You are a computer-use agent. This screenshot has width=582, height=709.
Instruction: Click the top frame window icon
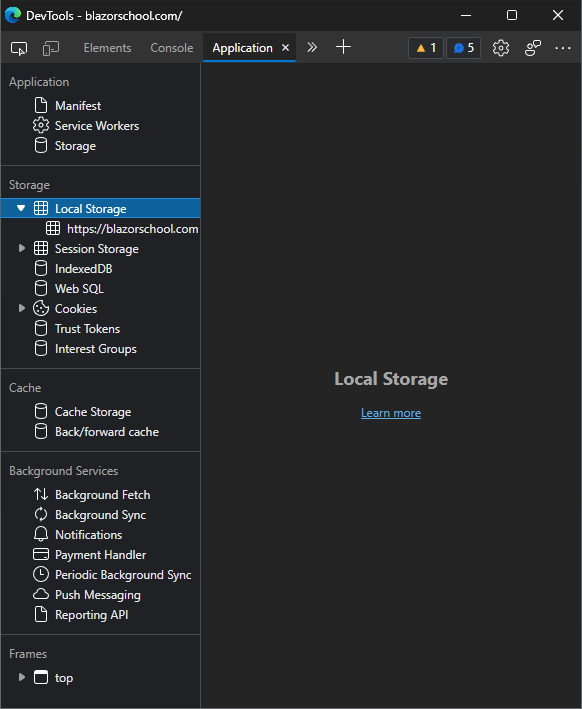pos(41,677)
